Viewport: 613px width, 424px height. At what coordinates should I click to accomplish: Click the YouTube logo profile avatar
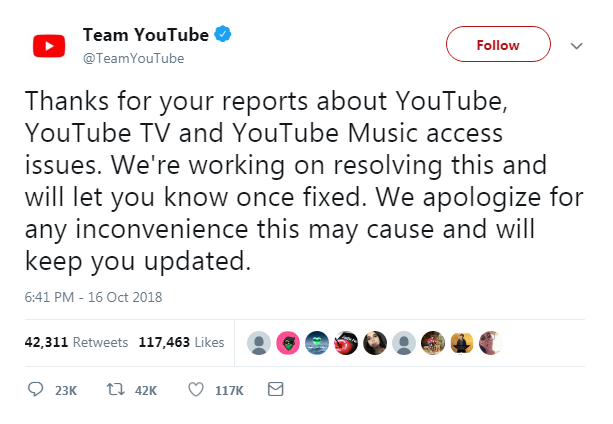[48, 45]
